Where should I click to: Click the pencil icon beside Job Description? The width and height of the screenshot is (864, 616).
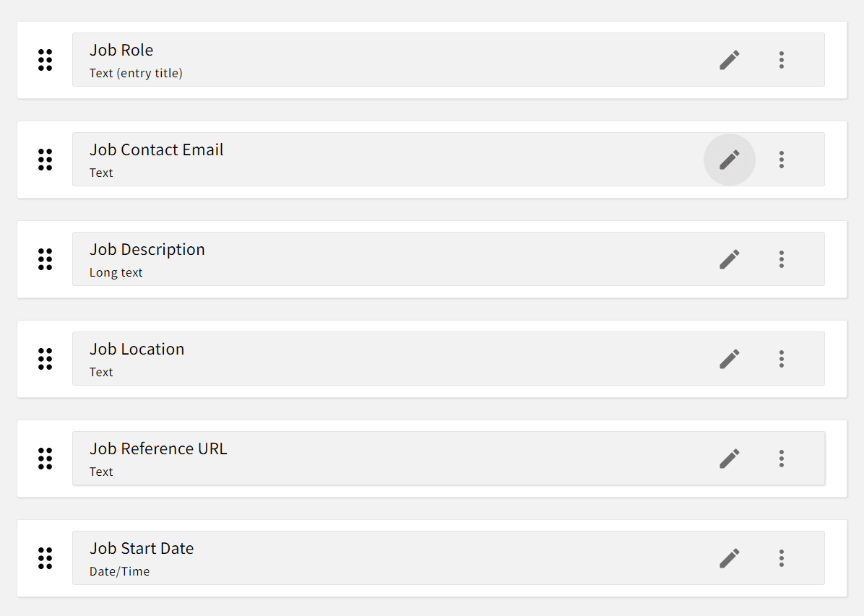(x=729, y=259)
